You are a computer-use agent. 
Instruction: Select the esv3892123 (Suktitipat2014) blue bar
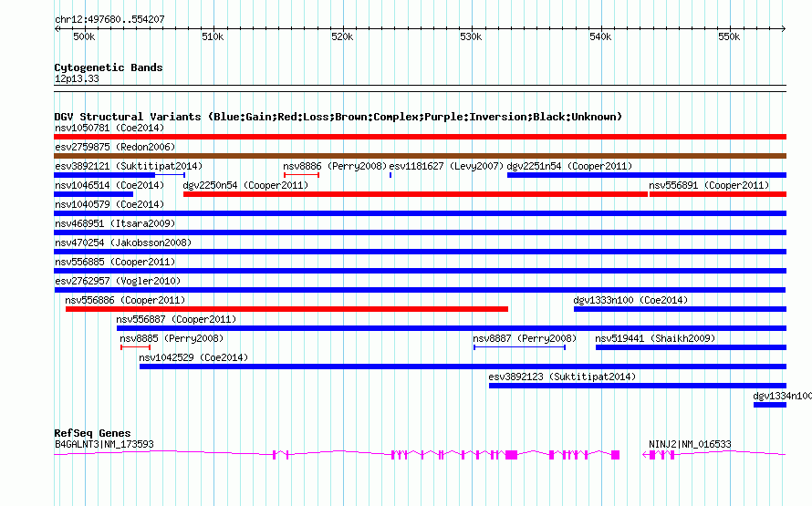pyautogui.click(x=638, y=386)
